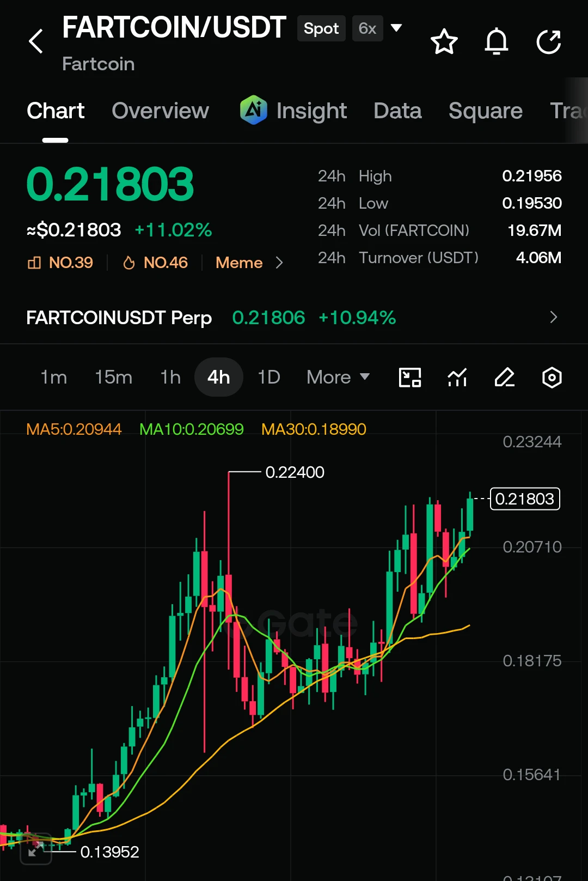Screen dimensions: 588x881
Task: Switch to the Overview tab
Action: tap(160, 111)
